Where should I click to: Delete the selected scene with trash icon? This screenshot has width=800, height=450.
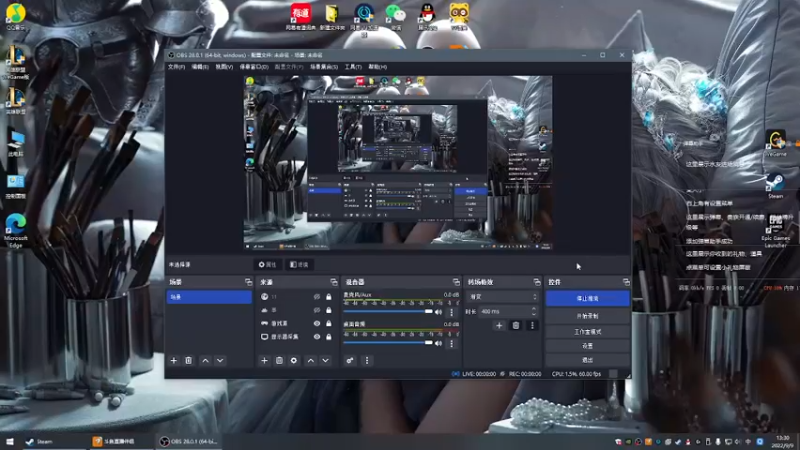188,361
